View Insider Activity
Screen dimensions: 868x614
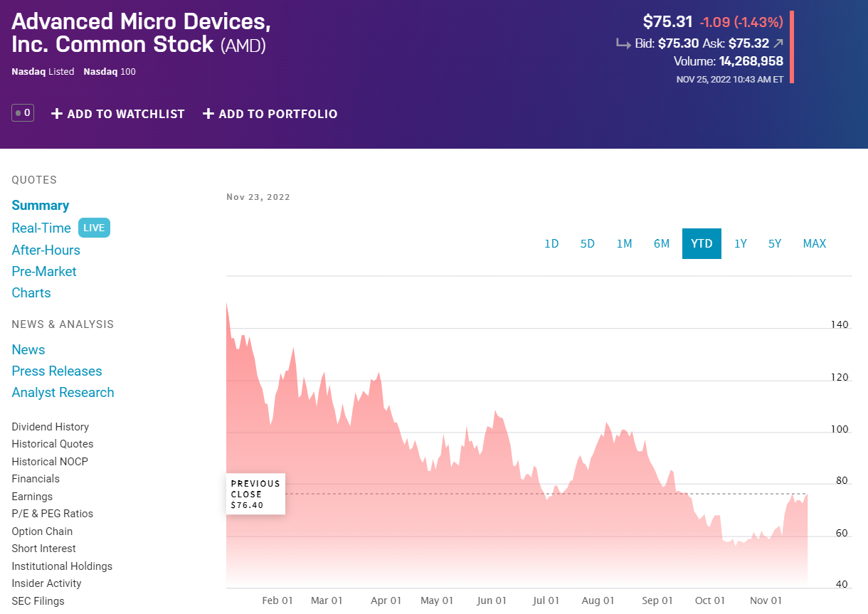[x=46, y=583]
